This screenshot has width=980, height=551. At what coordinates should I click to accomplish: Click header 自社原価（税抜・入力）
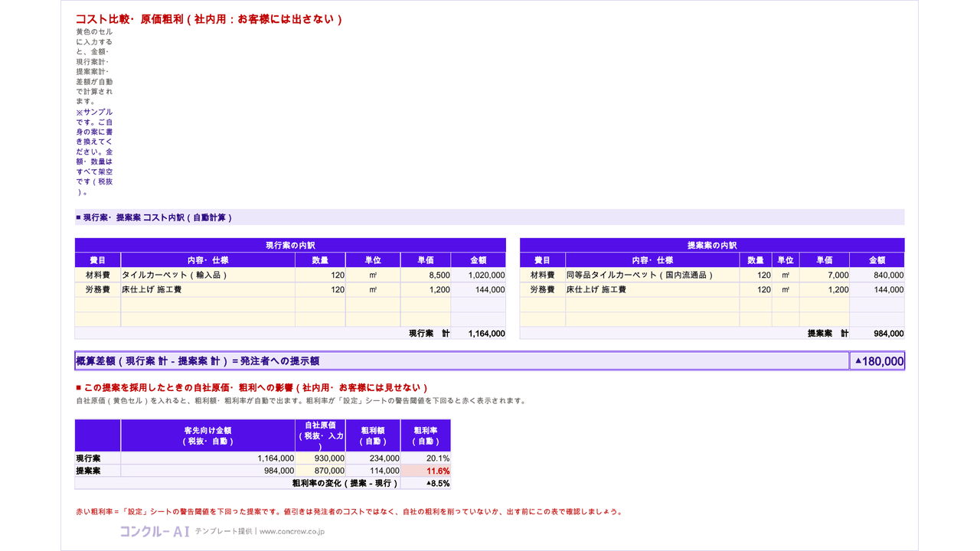320,435
